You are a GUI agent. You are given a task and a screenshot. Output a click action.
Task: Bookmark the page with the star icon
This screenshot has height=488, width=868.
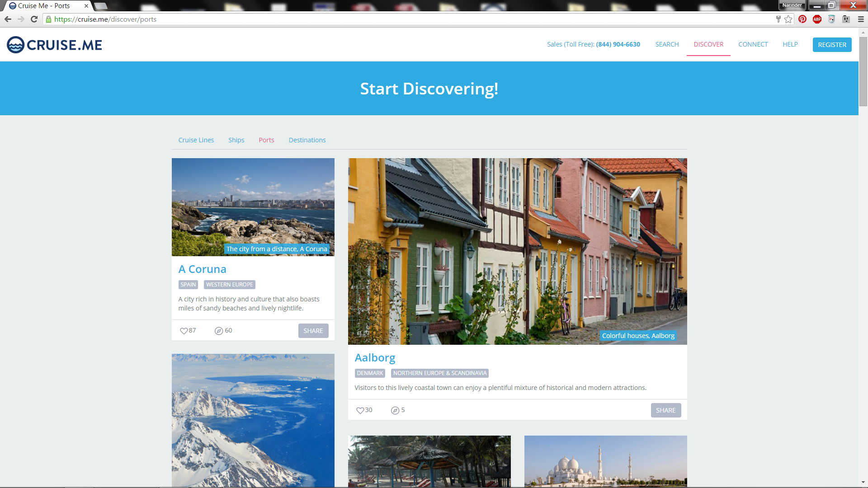pyautogui.click(x=788, y=19)
